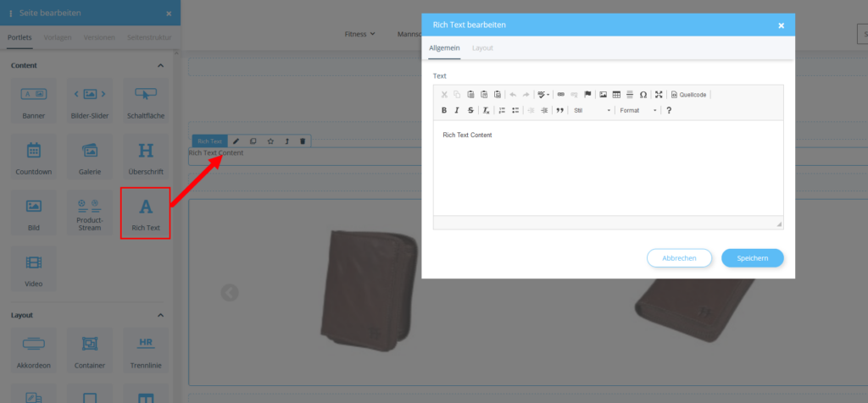
Task: Insert an image in the rich text
Action: (x=603, y=94)
